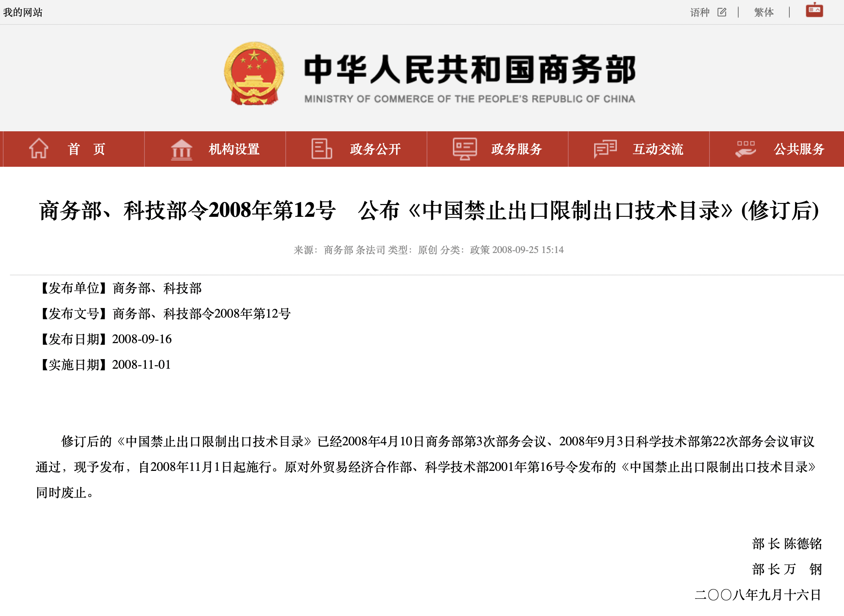Click the red accessibility icon top right
Screen dimensions: 844x616
pyautogui.click(x=815, y=10)
